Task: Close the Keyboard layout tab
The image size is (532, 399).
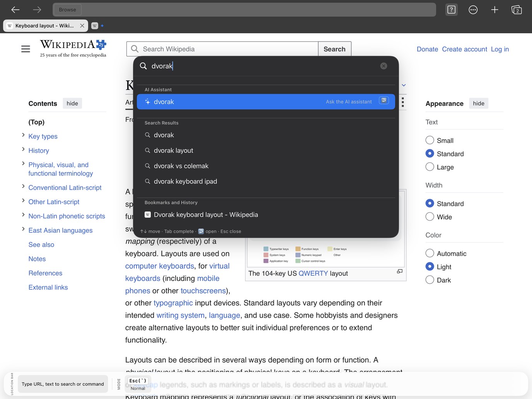Action: (x=82, y=26)
